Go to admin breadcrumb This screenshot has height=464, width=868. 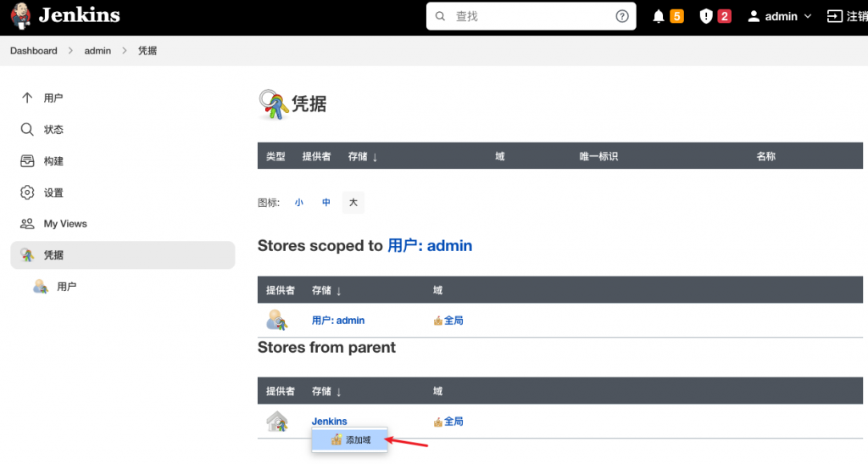(97, 50)
